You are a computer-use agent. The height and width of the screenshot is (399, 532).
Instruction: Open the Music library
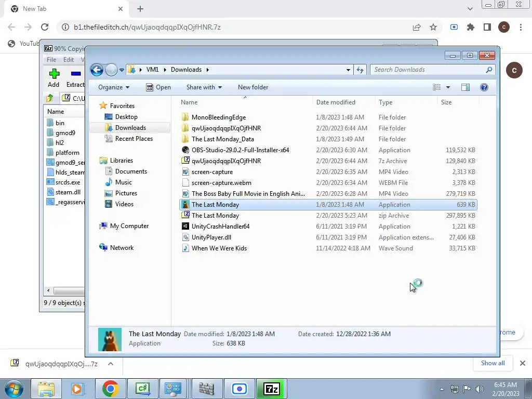pyautogui.click(x=124, y=182)
